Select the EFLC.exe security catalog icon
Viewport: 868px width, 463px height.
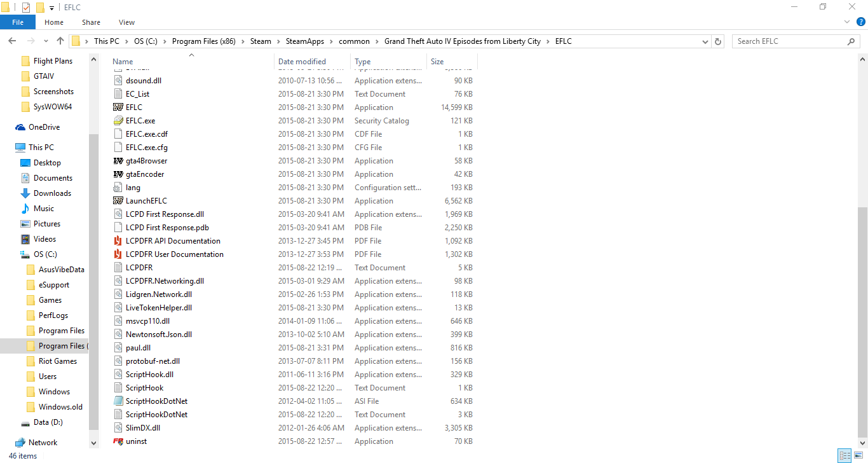(118, 121)
